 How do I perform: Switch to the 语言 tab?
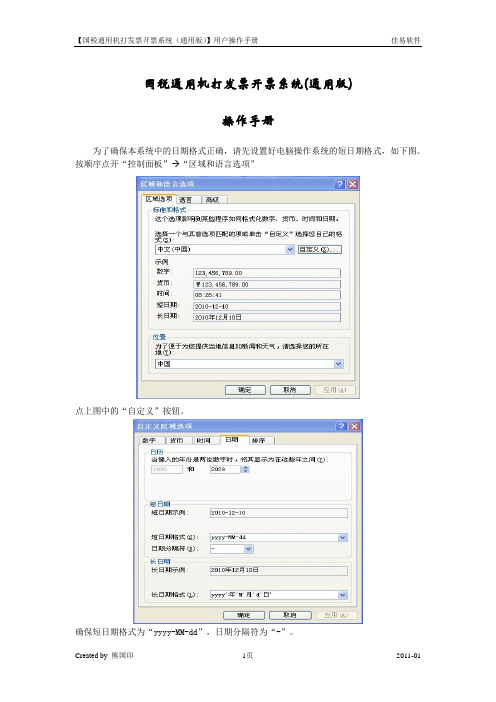pos(186,200)
